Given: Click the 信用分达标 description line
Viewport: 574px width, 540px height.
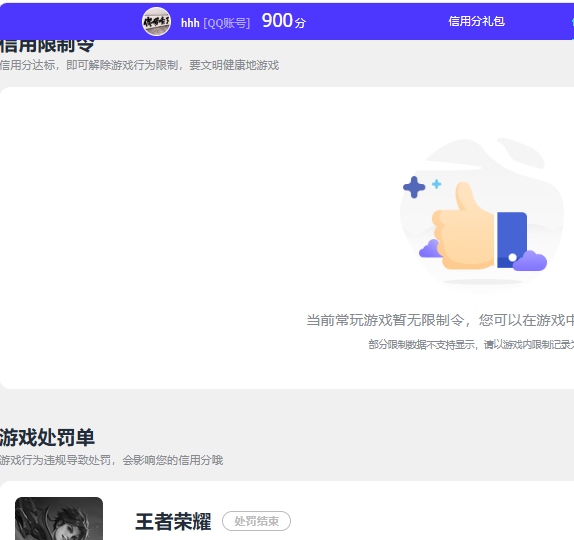Looking at the screenshot, I should 139,65.
